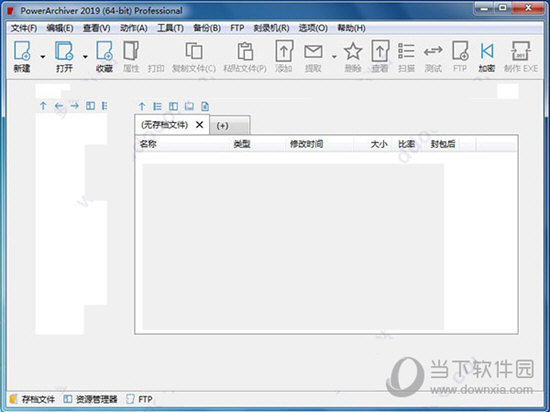Expand the dropdown arrow next to 新建

click(42, 56)
